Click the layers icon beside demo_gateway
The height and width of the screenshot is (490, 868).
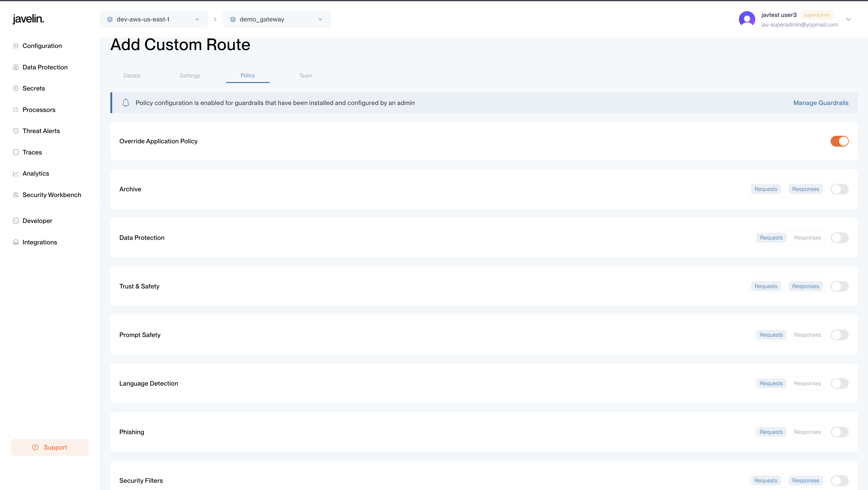pos(233,20)
